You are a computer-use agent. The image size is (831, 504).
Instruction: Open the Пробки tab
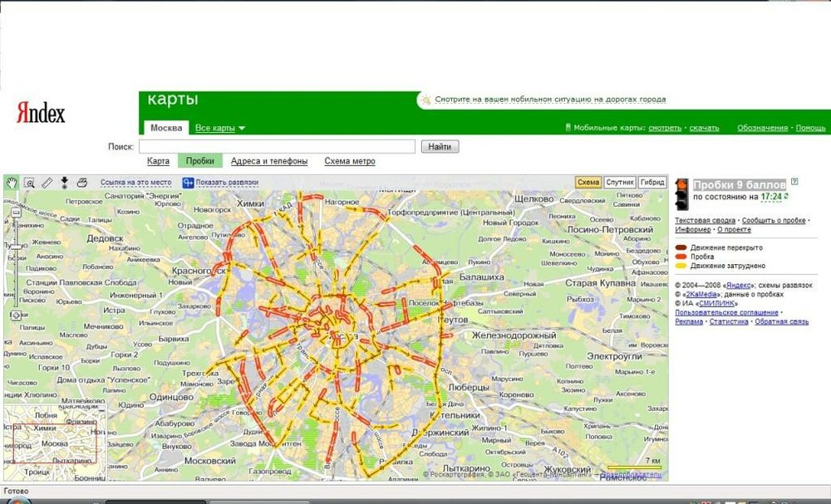click(199, 161)
